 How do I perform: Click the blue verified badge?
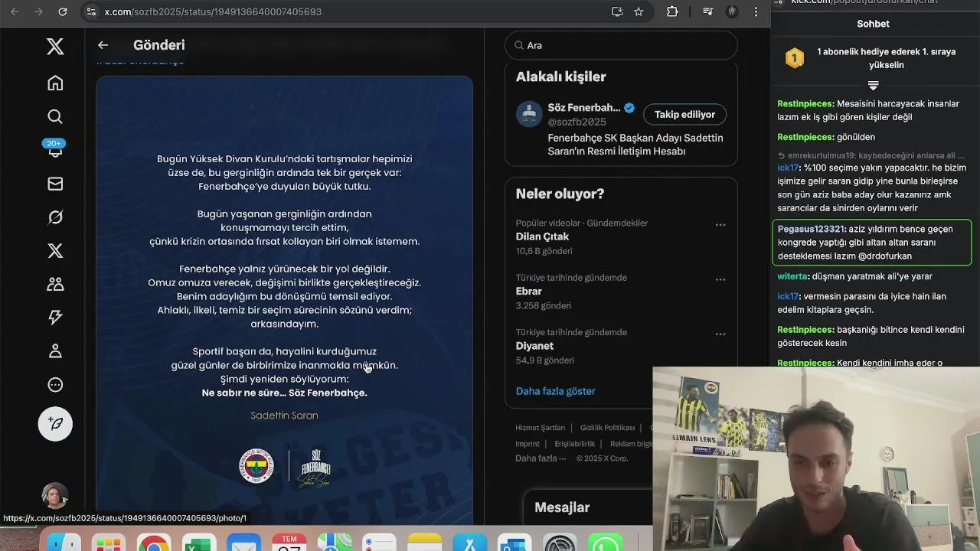[x=629, y=108]
